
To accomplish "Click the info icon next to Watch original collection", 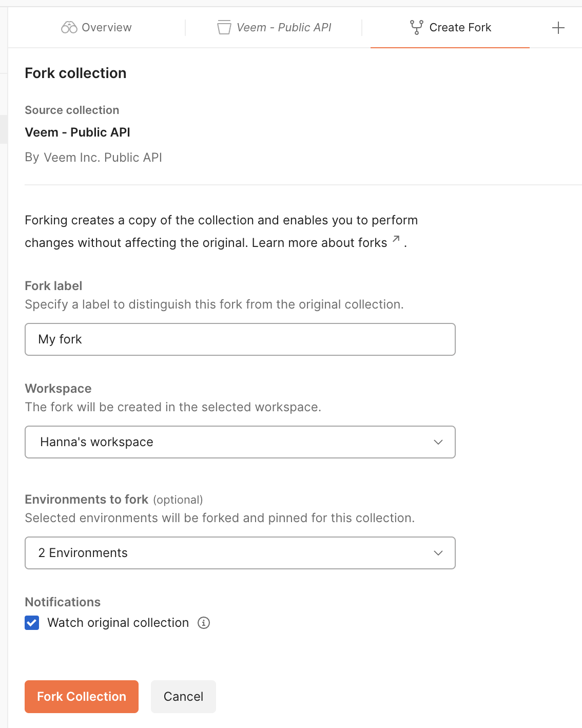I will [x=204, y=623].
